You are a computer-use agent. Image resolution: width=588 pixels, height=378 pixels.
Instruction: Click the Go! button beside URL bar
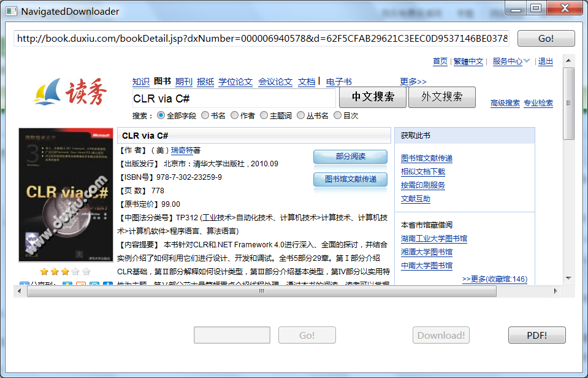(546, 38)
